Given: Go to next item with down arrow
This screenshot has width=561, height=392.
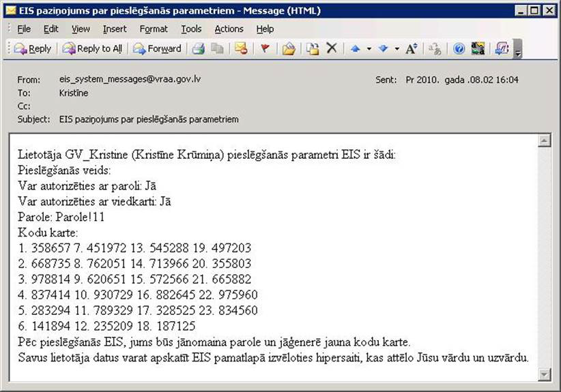Looking at the screenshot, I should (x=383, y=48).
